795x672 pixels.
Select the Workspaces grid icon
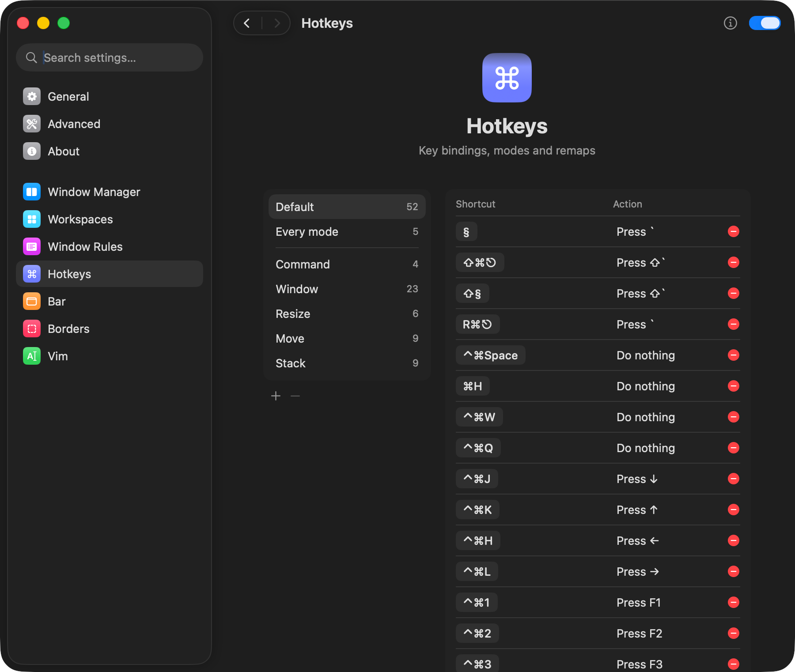coord(32,219)
